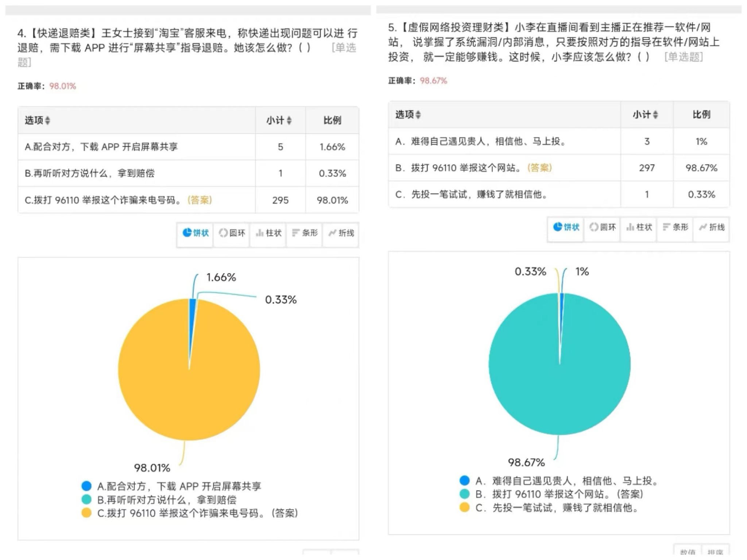This screenshot has width=747, height=560.
Task: Switch question 5 chart to line (折线)
Action: click(x=712, y=227)
